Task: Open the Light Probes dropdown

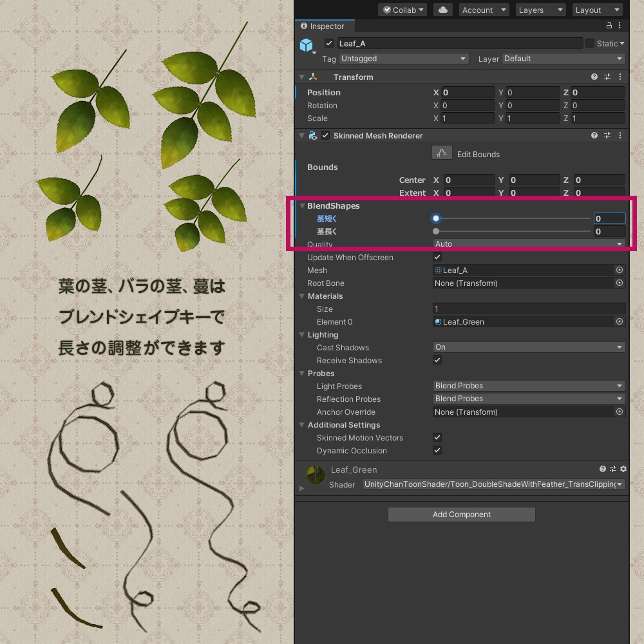Action: pos(529,386)
